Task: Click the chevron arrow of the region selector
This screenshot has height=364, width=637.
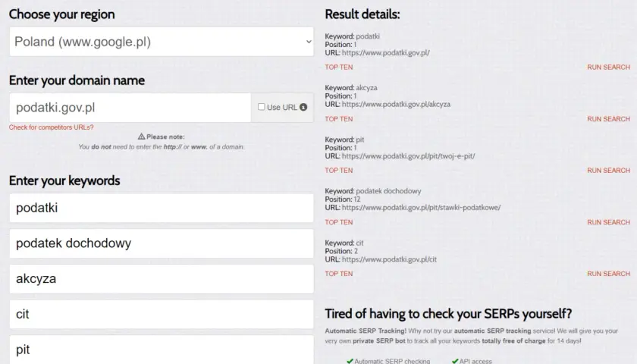Action: click(x=309, y=42)
